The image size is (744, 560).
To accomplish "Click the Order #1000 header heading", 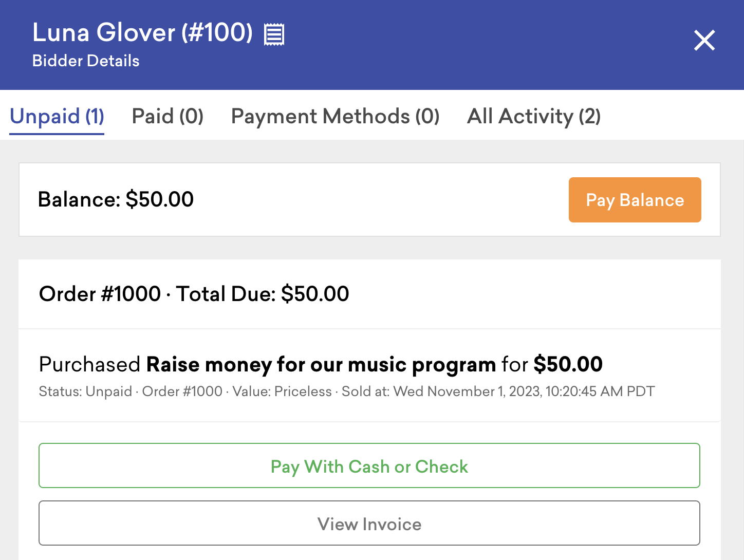I will coord(100,294).
